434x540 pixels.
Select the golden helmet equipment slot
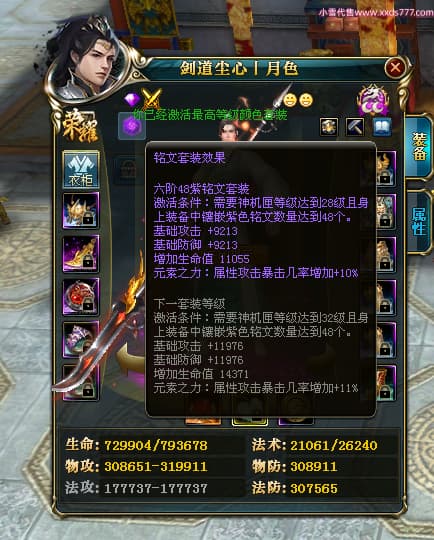click(81, 211)
